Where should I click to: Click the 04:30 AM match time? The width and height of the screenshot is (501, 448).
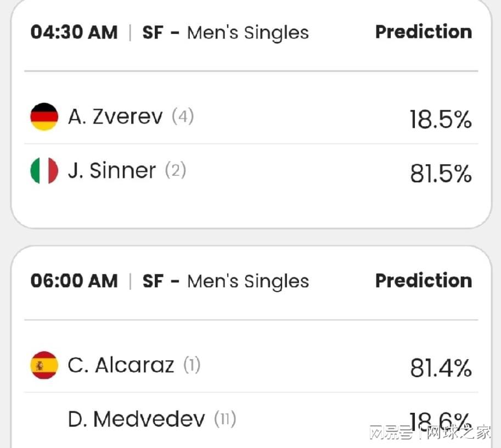(74, 32)
